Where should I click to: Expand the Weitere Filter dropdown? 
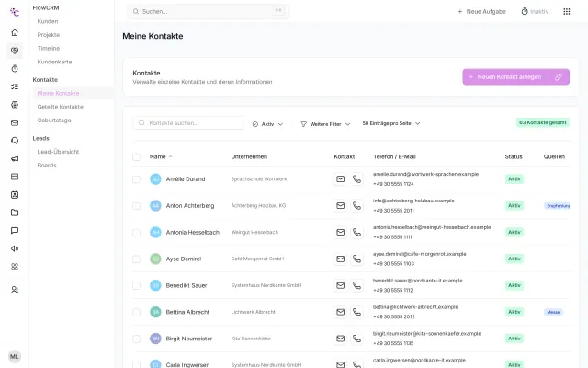[325, 124]
